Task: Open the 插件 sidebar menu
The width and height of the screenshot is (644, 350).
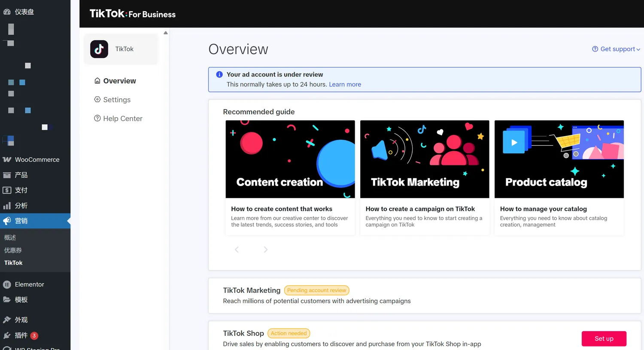Action: pos(35,335)
